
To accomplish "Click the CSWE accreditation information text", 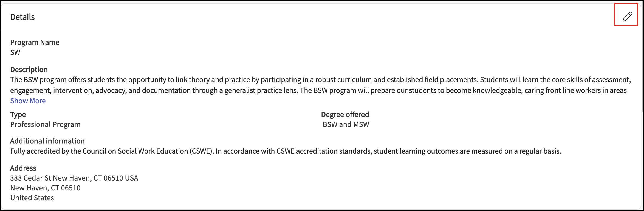I will (x=286, y=151).
